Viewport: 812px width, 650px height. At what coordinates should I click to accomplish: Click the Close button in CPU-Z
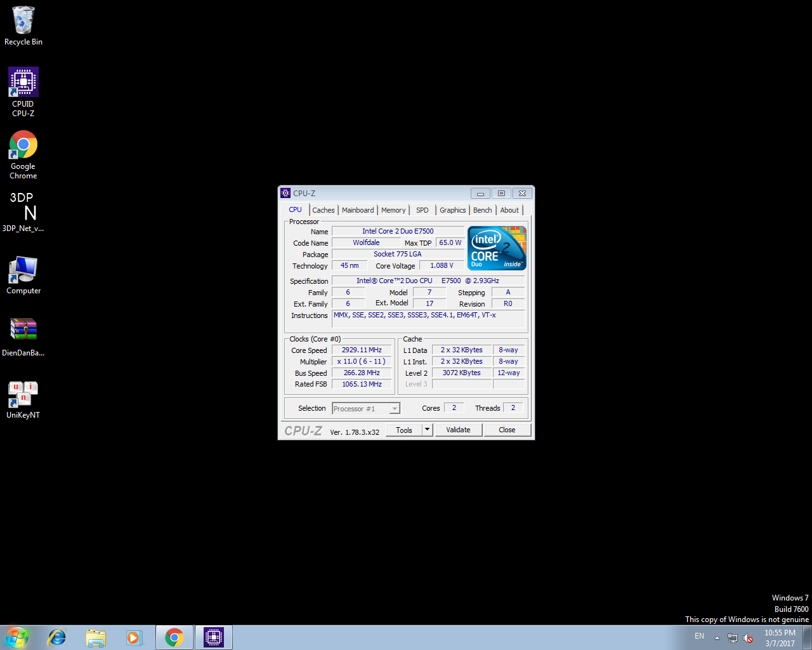[x=507, y=430]
